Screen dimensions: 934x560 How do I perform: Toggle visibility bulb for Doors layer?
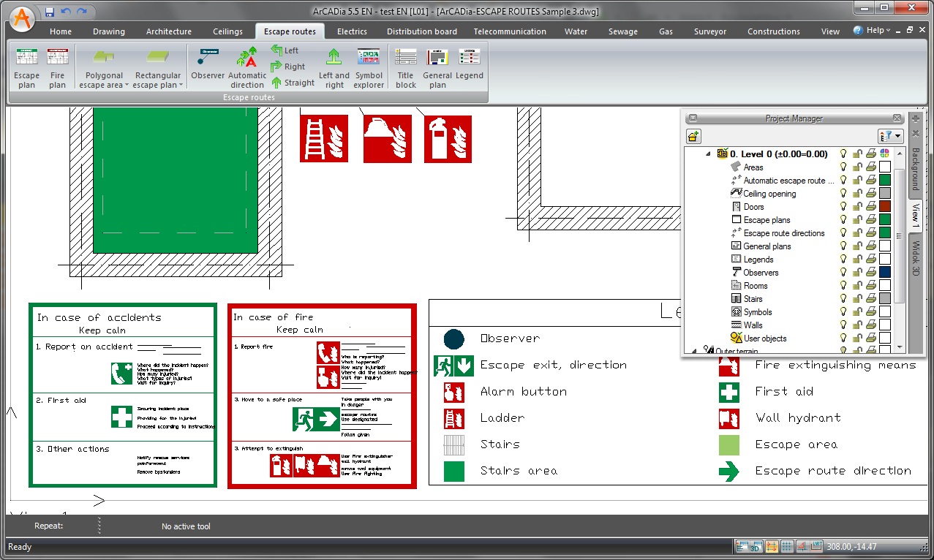843,207
